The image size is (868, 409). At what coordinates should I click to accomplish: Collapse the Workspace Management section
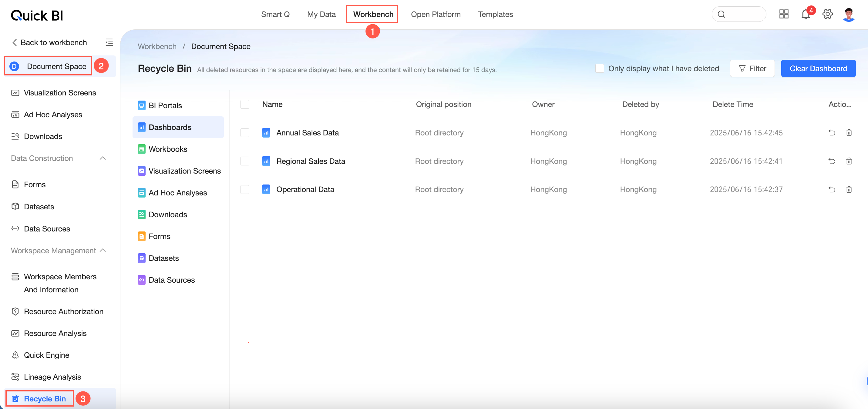[x=103, y=251]
